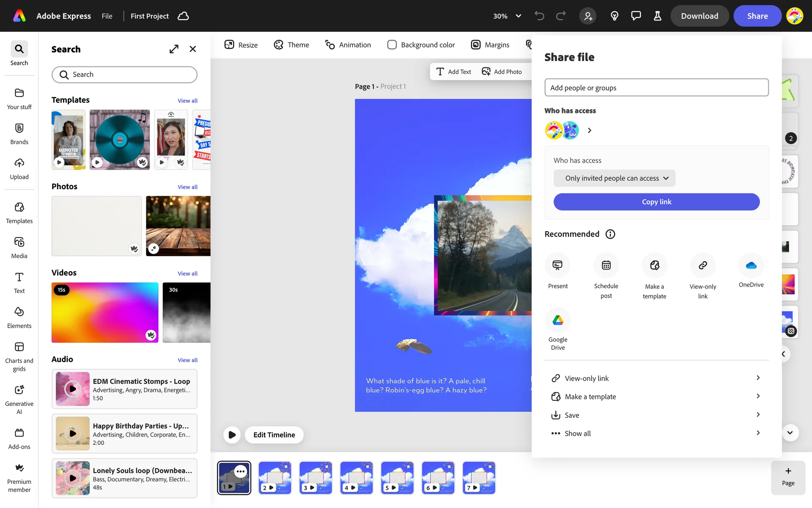Select the Google Drive share option
This screenshot has width=812, height=508.
pyautogui.click(x=557, y=321)
